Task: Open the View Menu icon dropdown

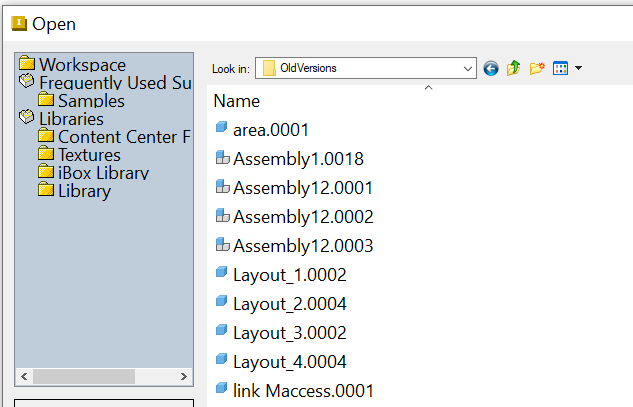Action: tap(566, 68)
